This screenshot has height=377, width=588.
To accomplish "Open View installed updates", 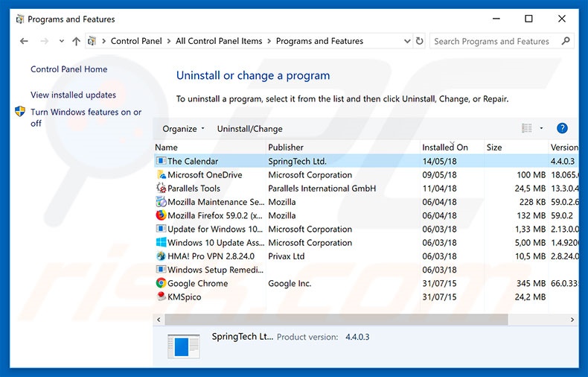I will tap(73, 95).
